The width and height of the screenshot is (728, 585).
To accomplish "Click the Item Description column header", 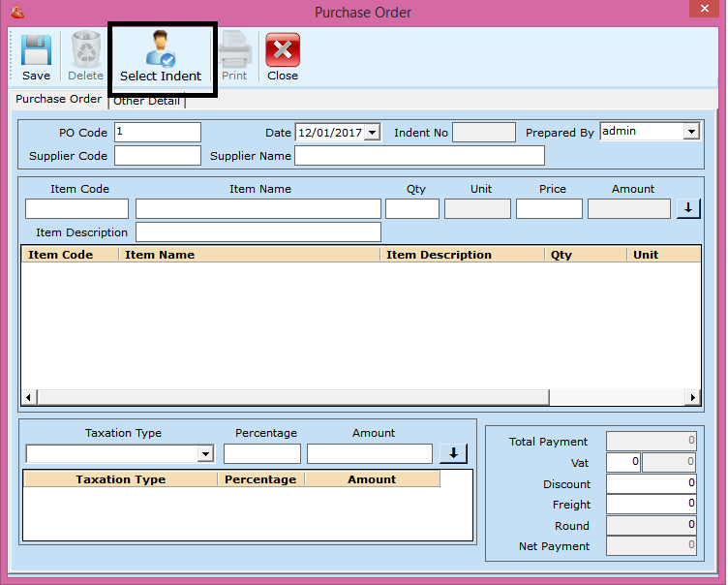I will tap(463, 255).
